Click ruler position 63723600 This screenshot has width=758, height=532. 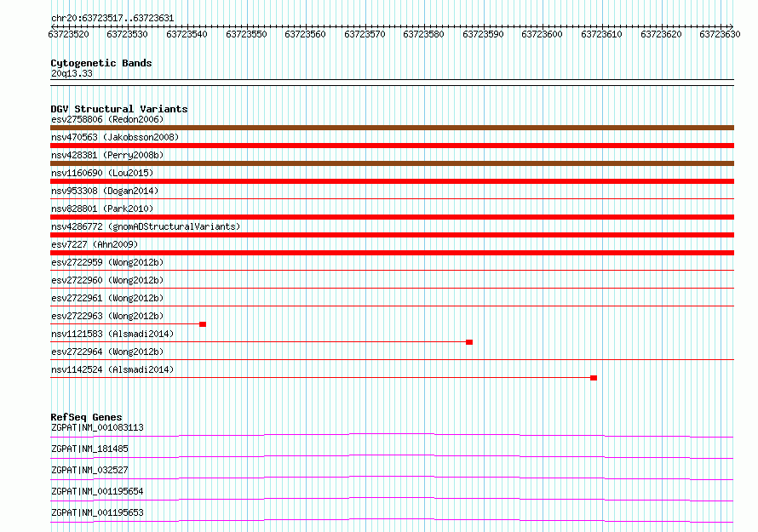tap(542, 34)
